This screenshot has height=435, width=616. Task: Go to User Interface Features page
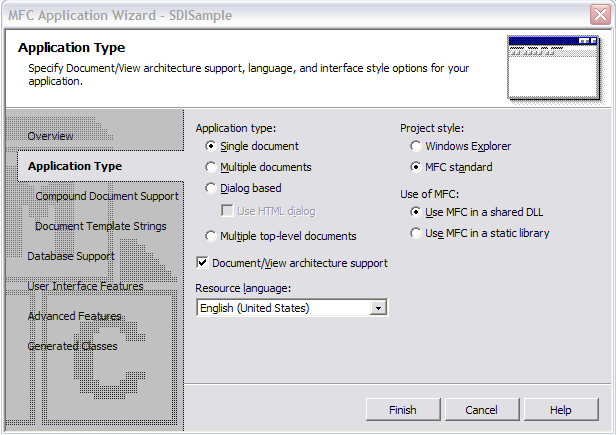(85, 286)
